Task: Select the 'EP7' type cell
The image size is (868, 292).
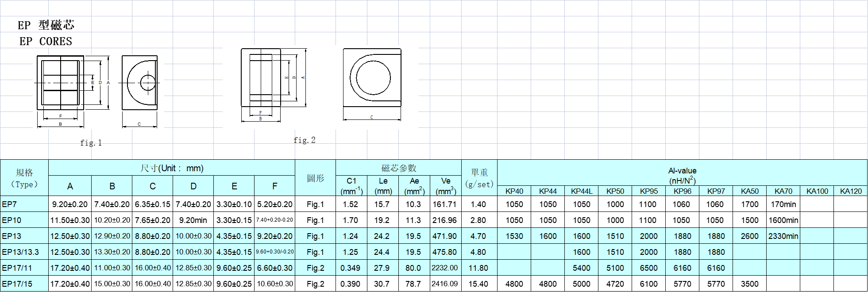Action: (x=24, y=204)
